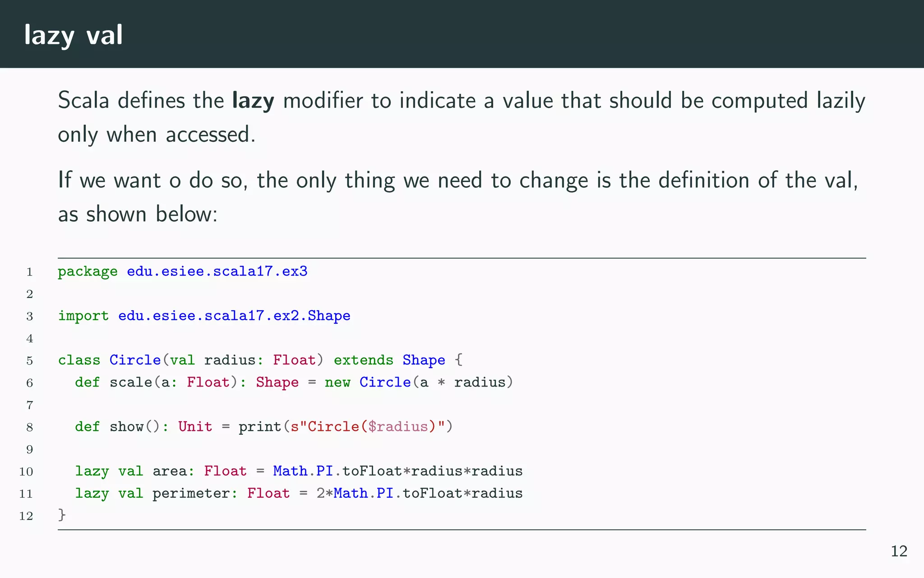Screen dimensions: 924x578
Task: Click the "class" keyword on line 5
Action: click(x=79, y=360)
